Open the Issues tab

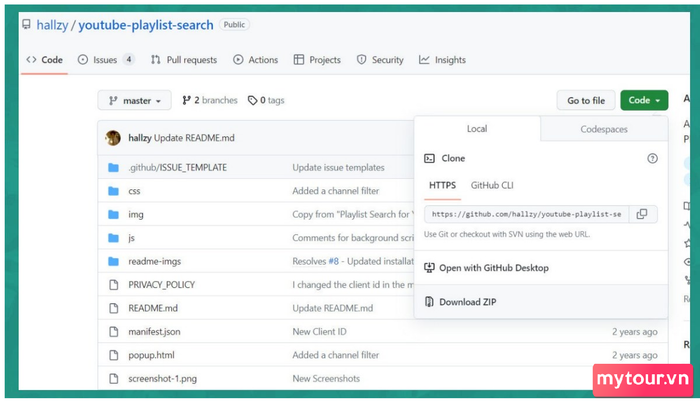pos(105,60)
